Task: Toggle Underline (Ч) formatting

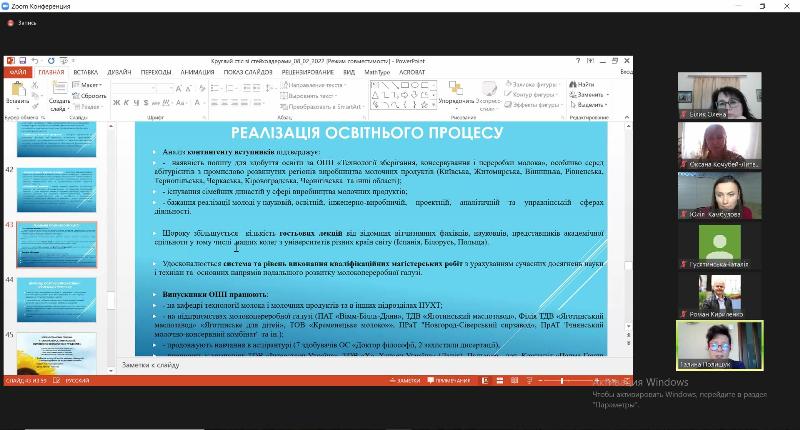Action: [136, 103]
